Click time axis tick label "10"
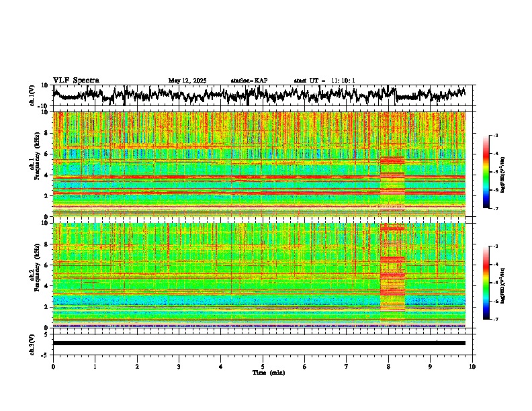This screenshot has width=532, height=411. pyautogui.click(x=472, y=367)
